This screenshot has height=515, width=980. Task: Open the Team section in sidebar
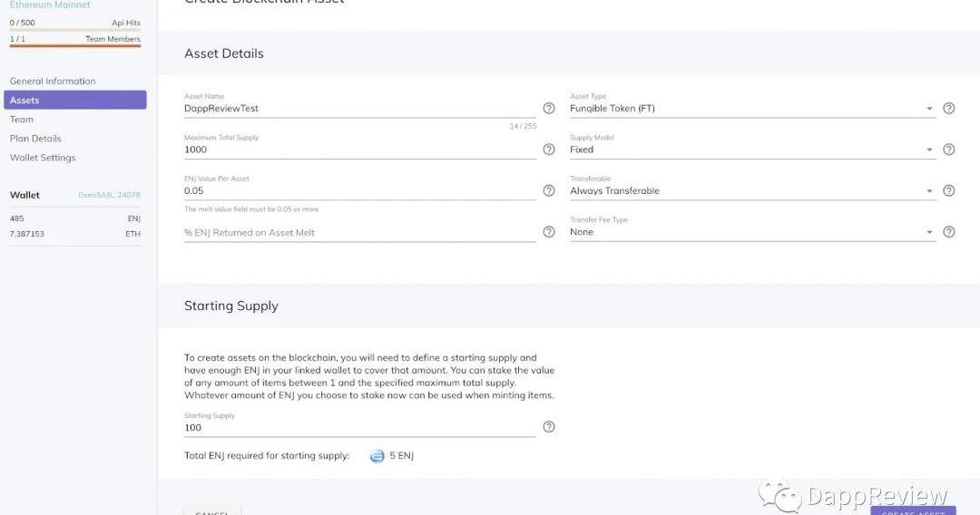click(x=22, y=120)
